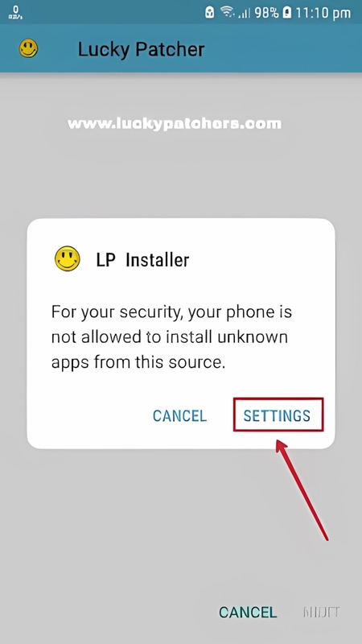Tap the cellular signal strength icon
The width and height of the screenshot is (362, 644).
(x=245, y=13)
